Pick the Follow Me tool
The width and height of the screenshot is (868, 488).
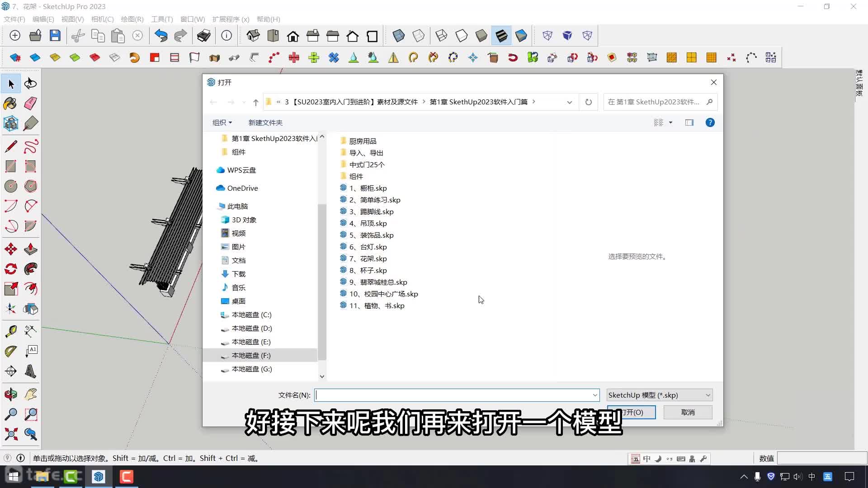[x=31, y=269]
